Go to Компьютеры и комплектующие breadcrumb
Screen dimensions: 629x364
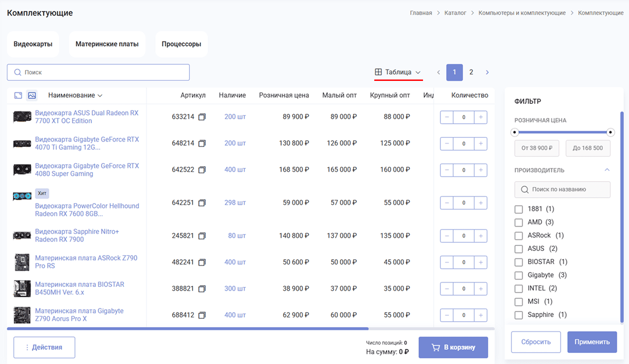click(x=522, y=13)
